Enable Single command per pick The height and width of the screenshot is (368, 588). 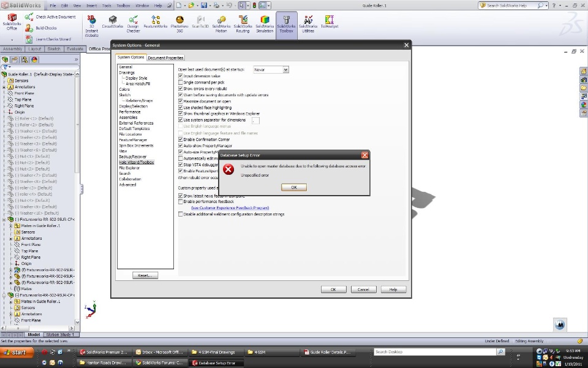pos(180,82)
